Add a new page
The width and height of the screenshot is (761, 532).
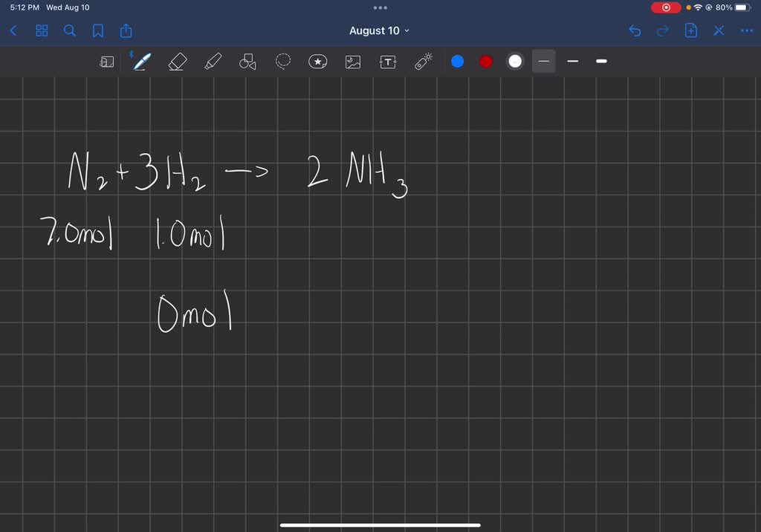(x=690, y=30)
